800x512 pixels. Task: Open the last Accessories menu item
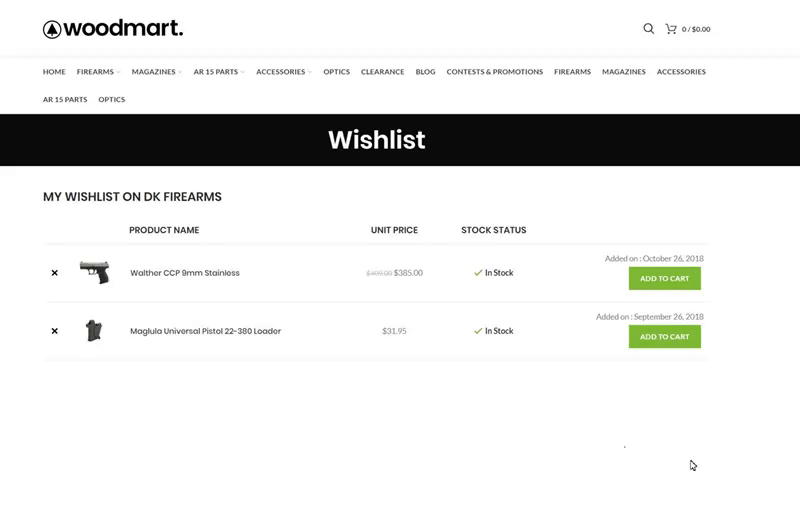point(681,72)
